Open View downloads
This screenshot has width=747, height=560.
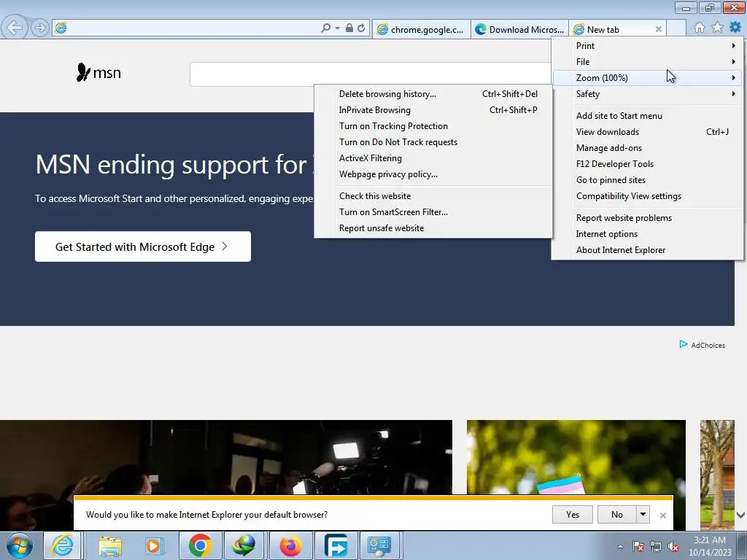tap(648, 132)
